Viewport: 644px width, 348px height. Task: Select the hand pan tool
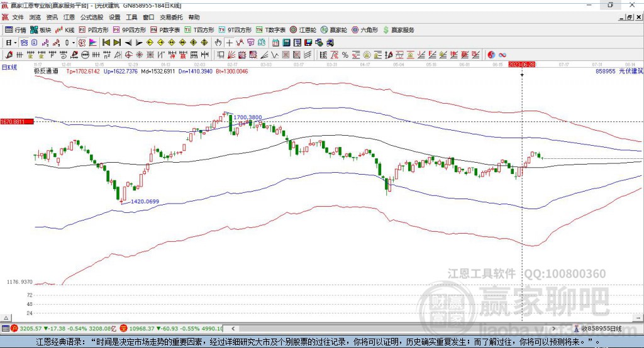point(218,43)
